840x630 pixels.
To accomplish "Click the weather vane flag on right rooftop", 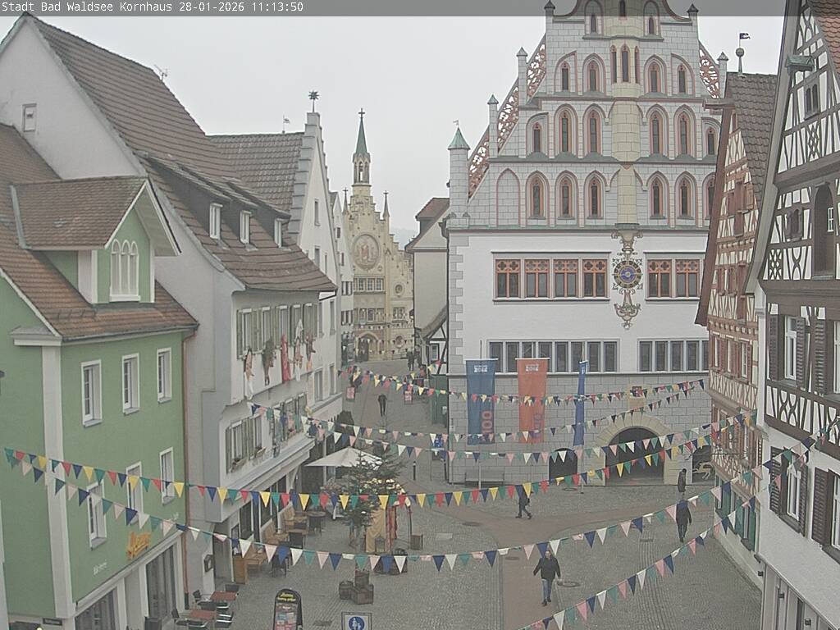I will pyautogui.click(x=743, y=37).
